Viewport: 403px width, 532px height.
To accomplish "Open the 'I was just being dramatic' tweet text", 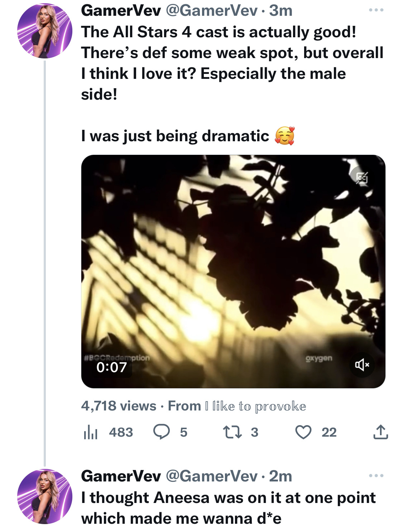I will [188, 136].
